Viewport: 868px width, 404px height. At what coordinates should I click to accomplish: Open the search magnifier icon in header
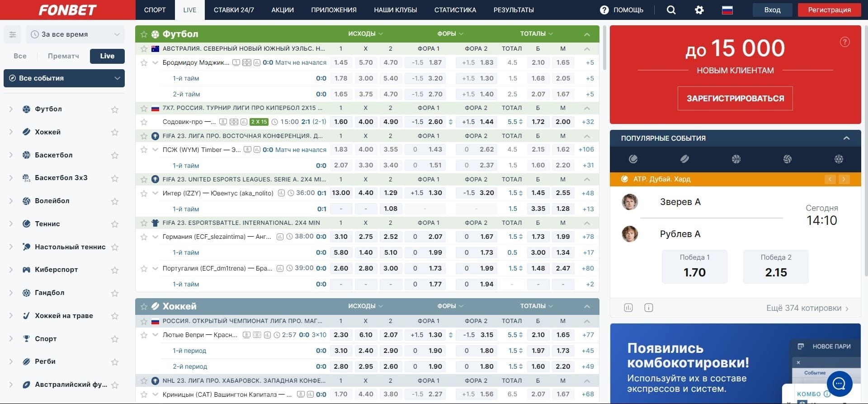coord(671,10)
